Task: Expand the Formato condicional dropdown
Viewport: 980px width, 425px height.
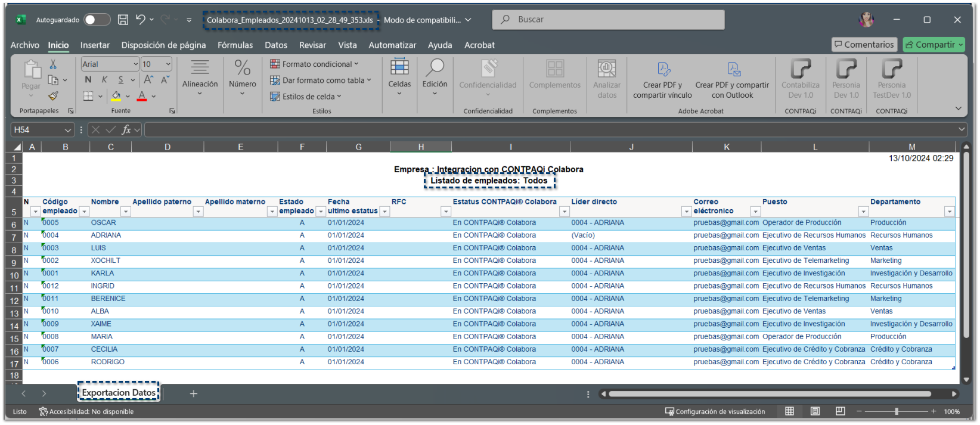Action: click(x=356, y=64)
